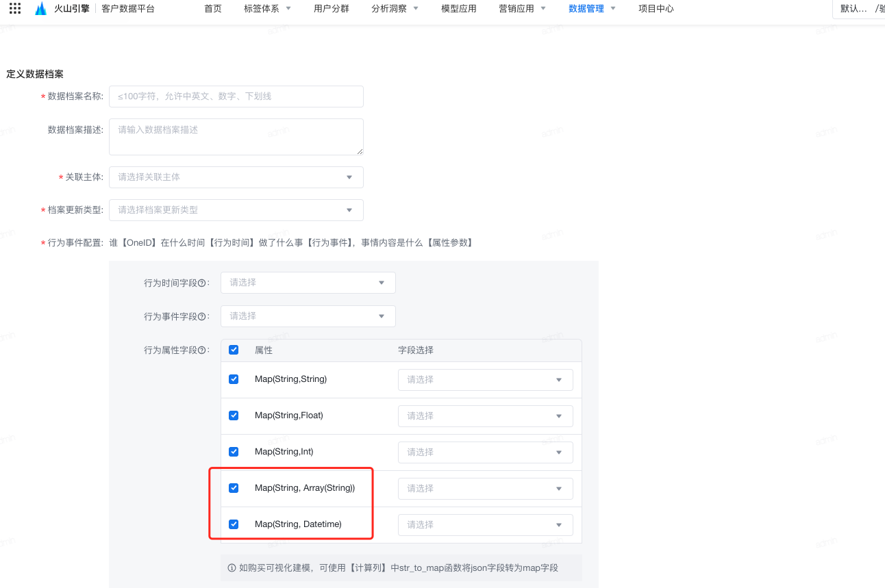Open the 行为事件字段 dropdown
This screenshot has height=588, width=885.
point(308,316)
